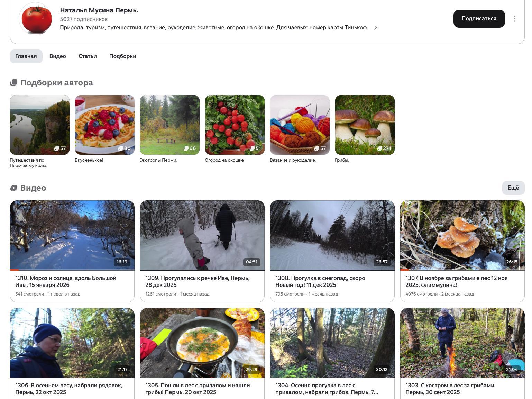This screenshot has width=532, height=399.
Task: Click the 66-item badge on Экотропы Перми
Action: (190, 148)
